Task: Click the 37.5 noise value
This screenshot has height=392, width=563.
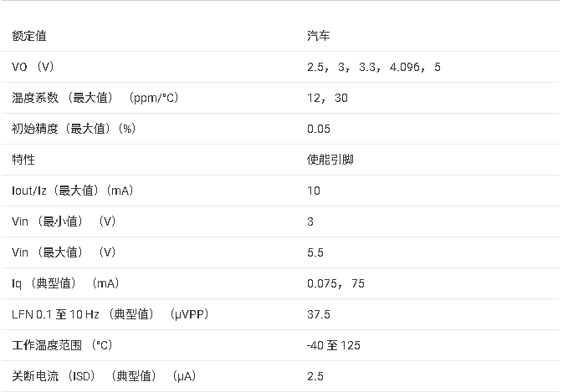Action: [319, 314]
